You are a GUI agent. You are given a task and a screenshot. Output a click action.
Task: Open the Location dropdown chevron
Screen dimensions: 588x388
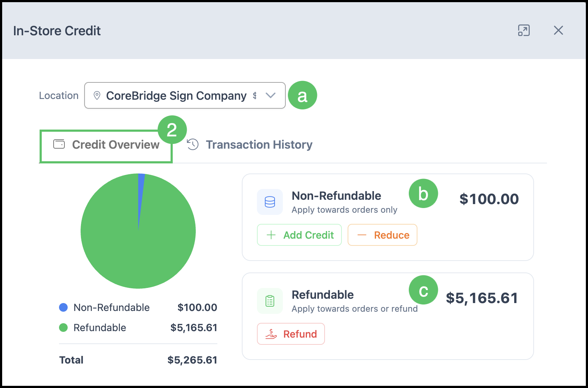tap(270, 95)
